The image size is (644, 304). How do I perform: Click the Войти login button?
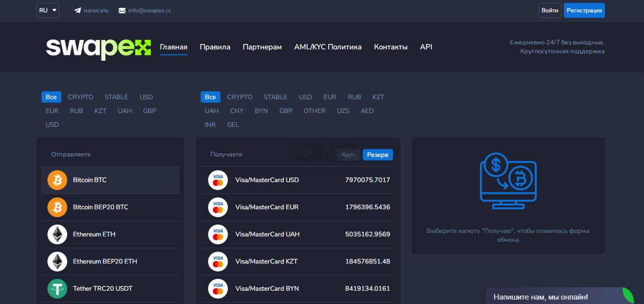[550, 10]
